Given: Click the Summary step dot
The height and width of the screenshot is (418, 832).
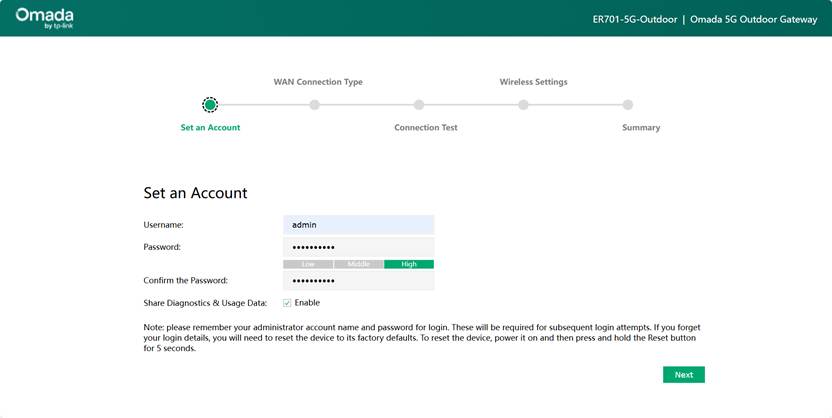Looking at the screenshot, I should 628,105.
